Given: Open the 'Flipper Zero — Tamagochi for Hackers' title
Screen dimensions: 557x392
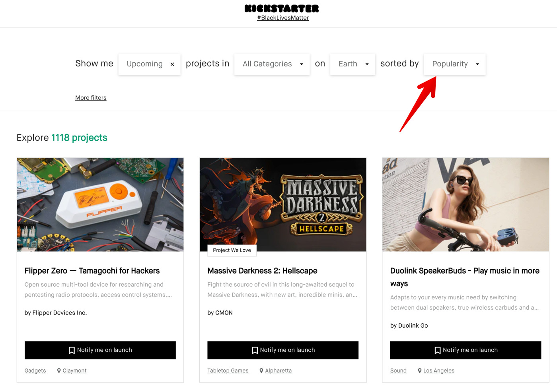Looking at the screenshot, I should click(92, 271).
